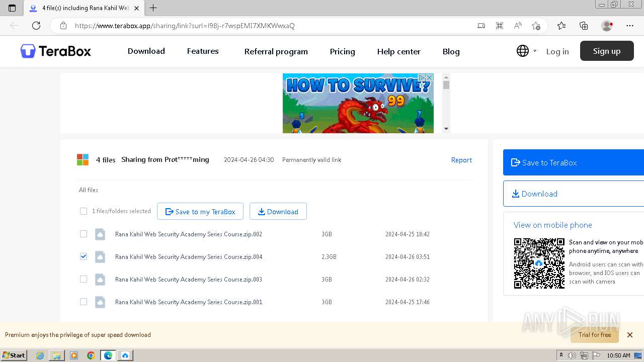
Task: Open the Features menu item
Action: pyautogui.click(x=203, y=51)
